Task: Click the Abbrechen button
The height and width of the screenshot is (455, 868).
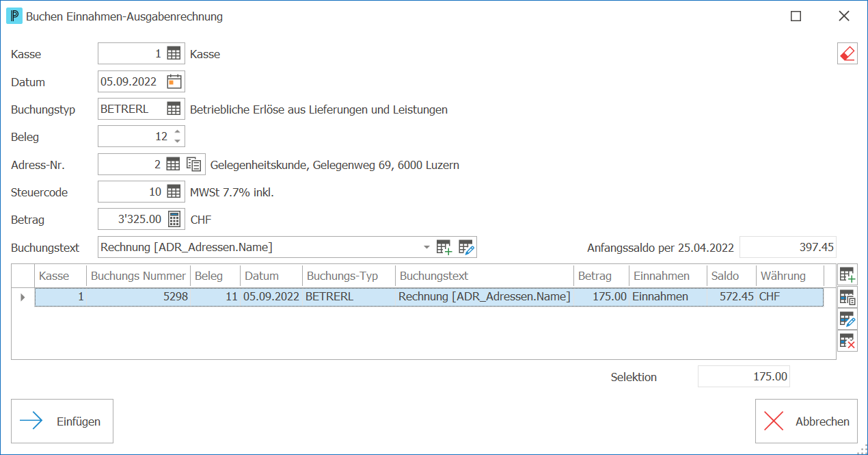Action: pyautogui.click(x=806, y=421)
